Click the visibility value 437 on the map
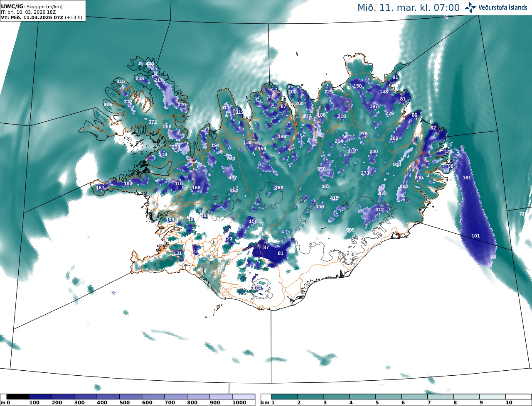 [x=233, y=178]
